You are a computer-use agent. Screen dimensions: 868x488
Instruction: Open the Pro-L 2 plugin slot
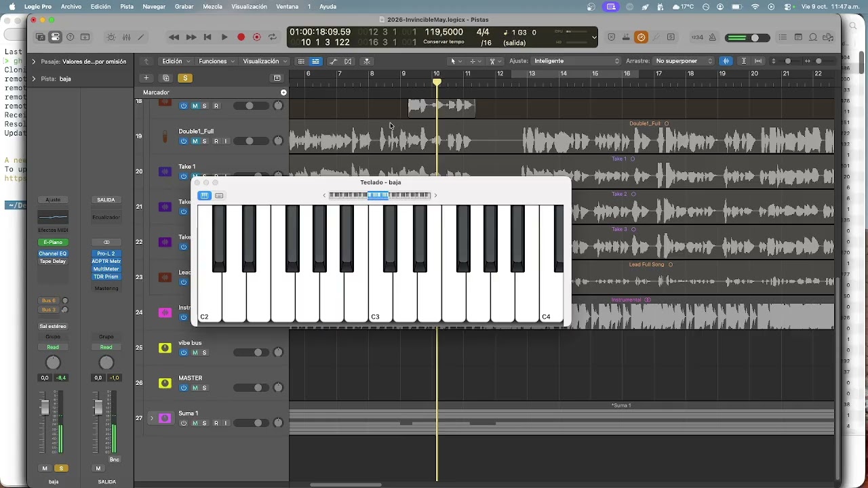pos(106,253)
